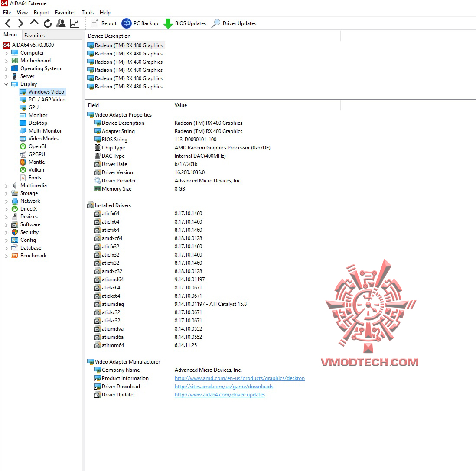Select Windows Video tree item
This screenshot has width=476, height=471.
coord(46,92)
